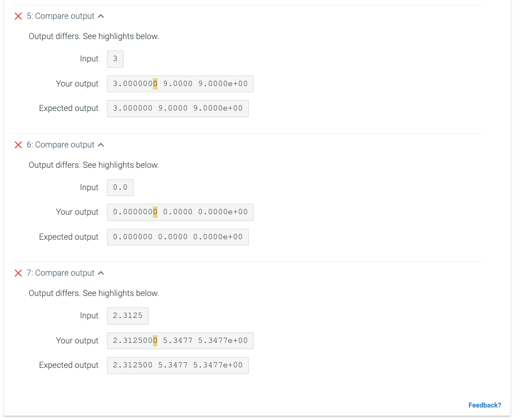Click expected output 0.000000 0.0000 0.0000e+00
531x420 pixels.
point(178,237)
